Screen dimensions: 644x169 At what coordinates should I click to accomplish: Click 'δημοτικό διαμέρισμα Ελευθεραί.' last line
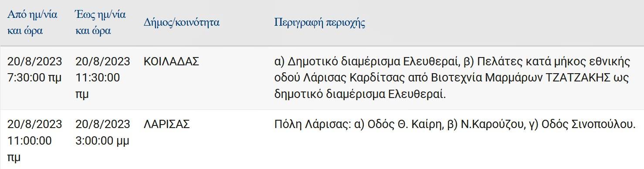pyautogui.click(x=360, y=95)
